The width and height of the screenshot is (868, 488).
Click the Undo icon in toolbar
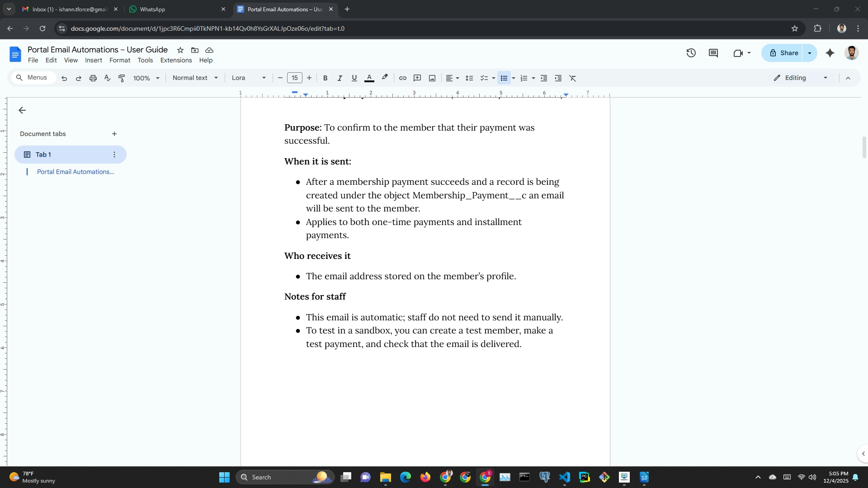(64, 78)
